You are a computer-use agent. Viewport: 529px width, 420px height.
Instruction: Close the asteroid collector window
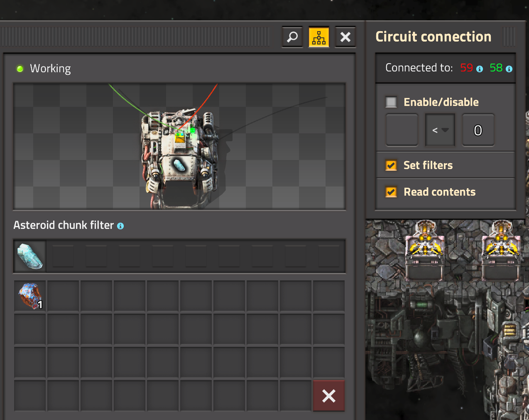point(345,37)
